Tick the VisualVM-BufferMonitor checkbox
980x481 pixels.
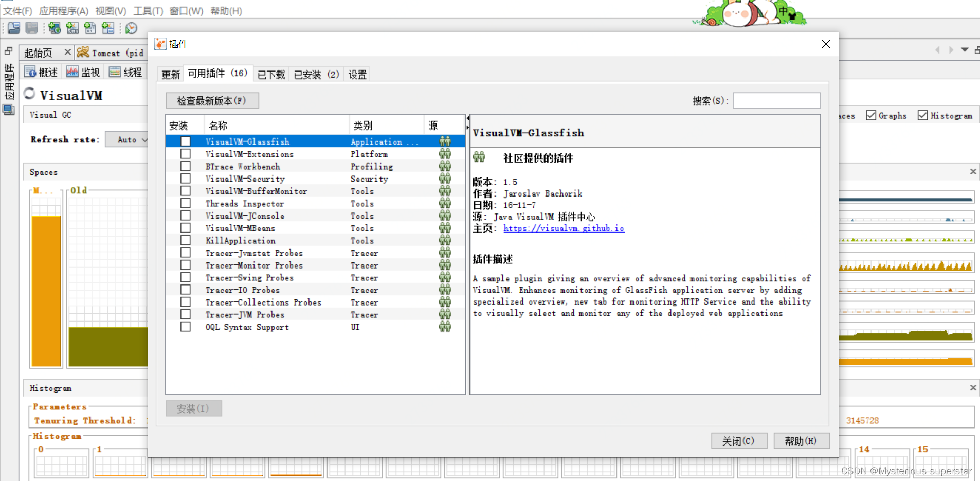[x=186, y=191]
